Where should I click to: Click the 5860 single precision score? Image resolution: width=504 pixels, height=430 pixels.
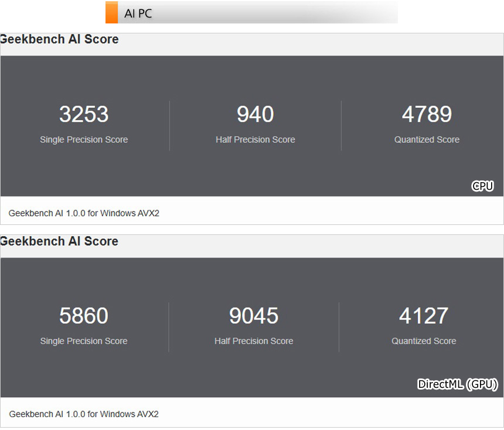point(84,316)
